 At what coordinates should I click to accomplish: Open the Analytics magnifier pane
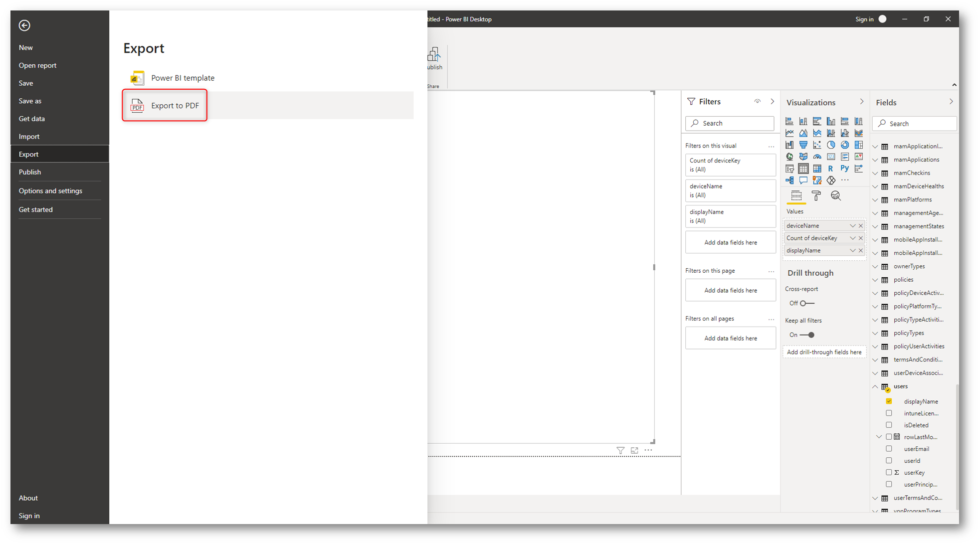[x=836, y=196]
